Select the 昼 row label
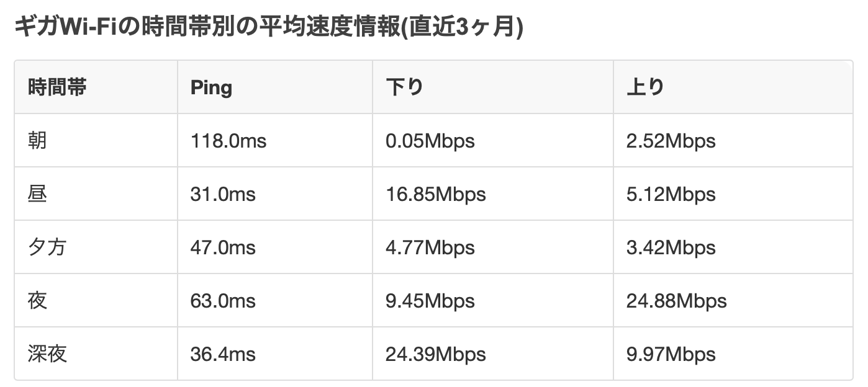 (x=38, y=194)
